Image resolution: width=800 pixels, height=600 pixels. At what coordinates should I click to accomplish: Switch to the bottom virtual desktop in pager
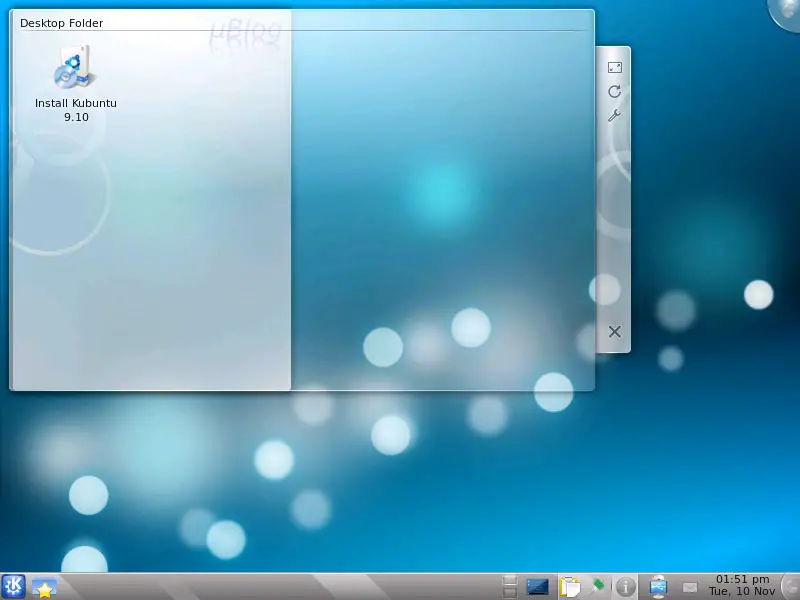click(x=509, y=592)
